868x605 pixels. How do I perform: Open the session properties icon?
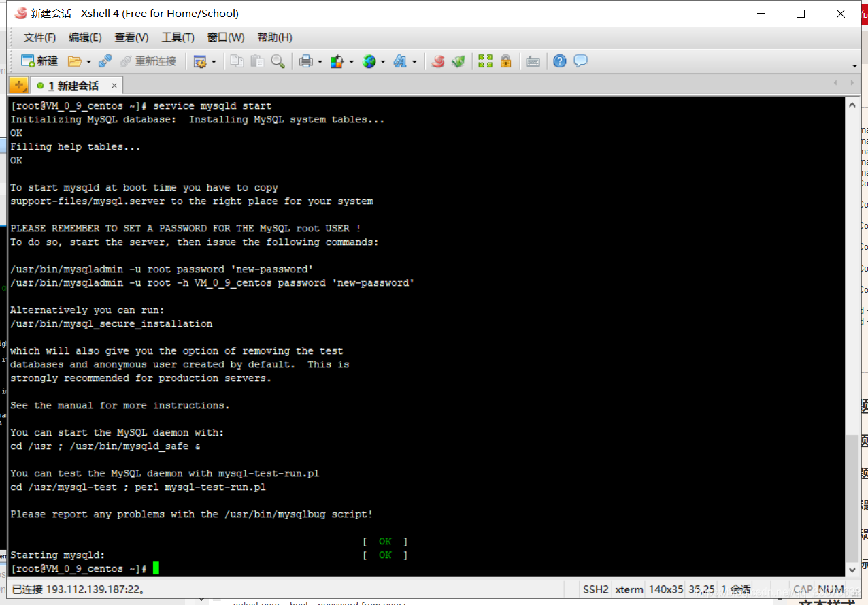click(200, 61)
